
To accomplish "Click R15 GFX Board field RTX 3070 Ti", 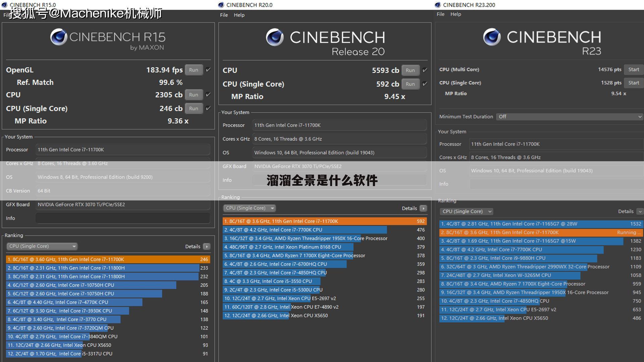I will (x=123, y=204).
